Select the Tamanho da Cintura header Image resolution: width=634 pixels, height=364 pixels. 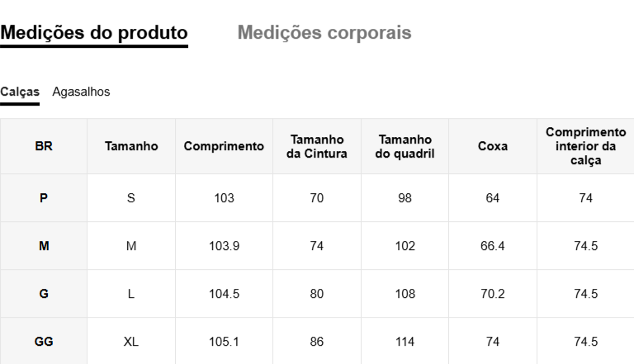click(x=317, y=146)
